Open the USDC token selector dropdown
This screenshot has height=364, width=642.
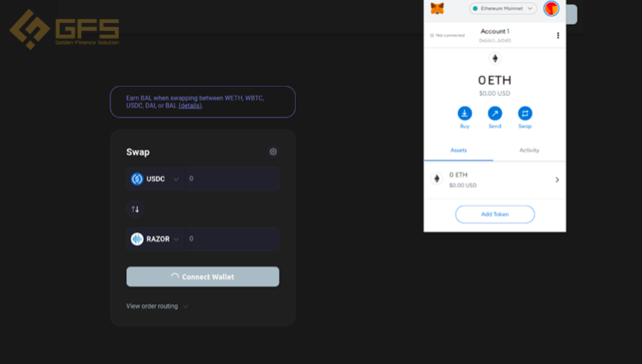pos(155,179)
